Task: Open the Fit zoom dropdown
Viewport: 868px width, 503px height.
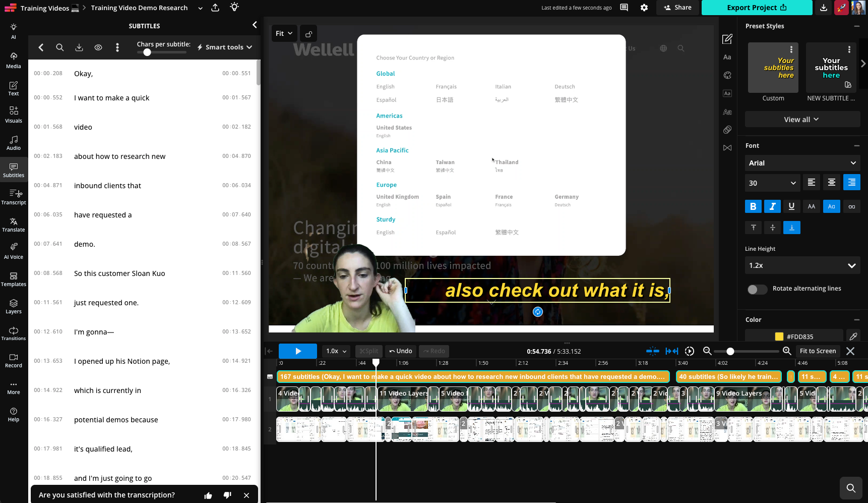Action: click(x=284, y=33)
